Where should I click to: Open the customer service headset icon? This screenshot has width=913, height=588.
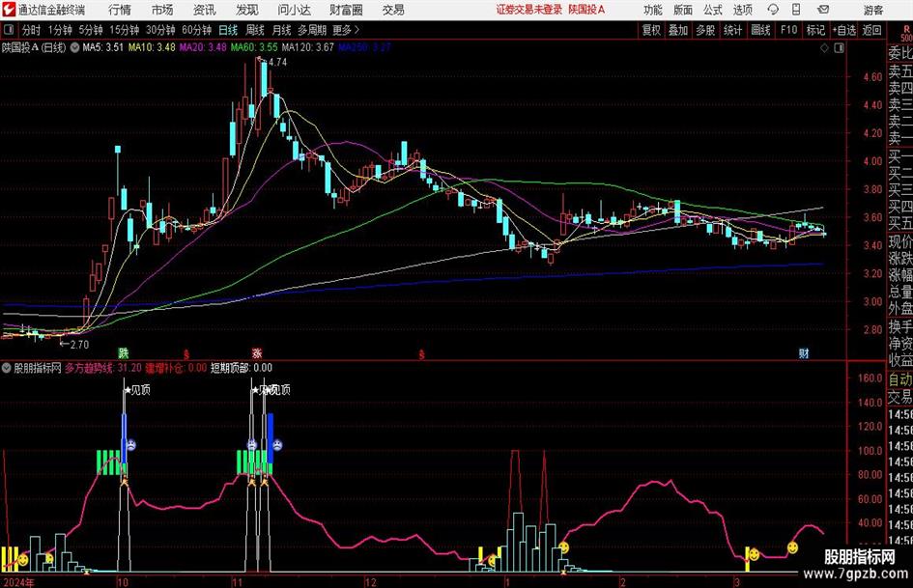(x=773, y=10)
